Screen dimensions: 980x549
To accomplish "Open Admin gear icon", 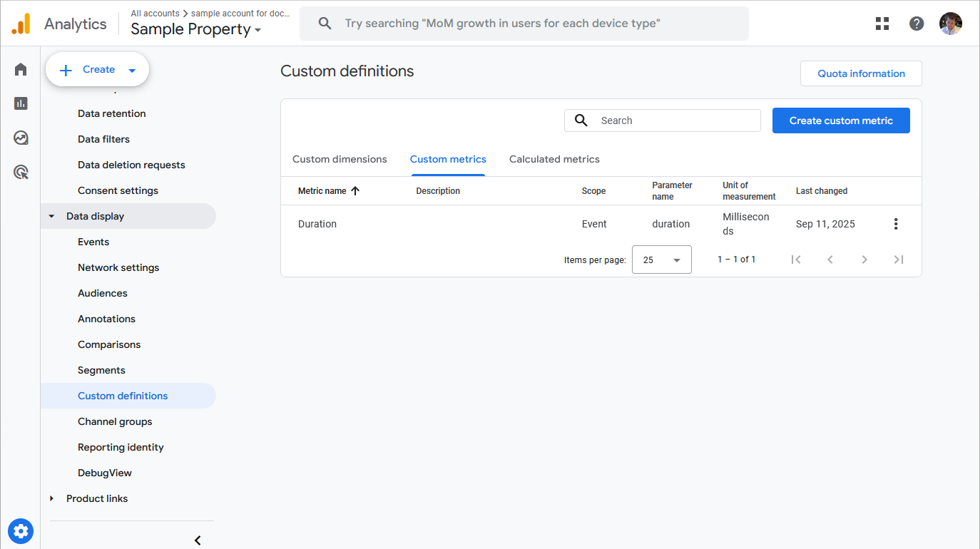I will pyautogui.click(x=21, y=531).
